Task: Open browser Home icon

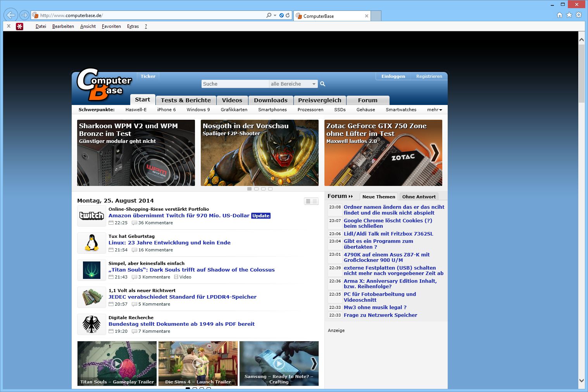Action: click(559, 15)
